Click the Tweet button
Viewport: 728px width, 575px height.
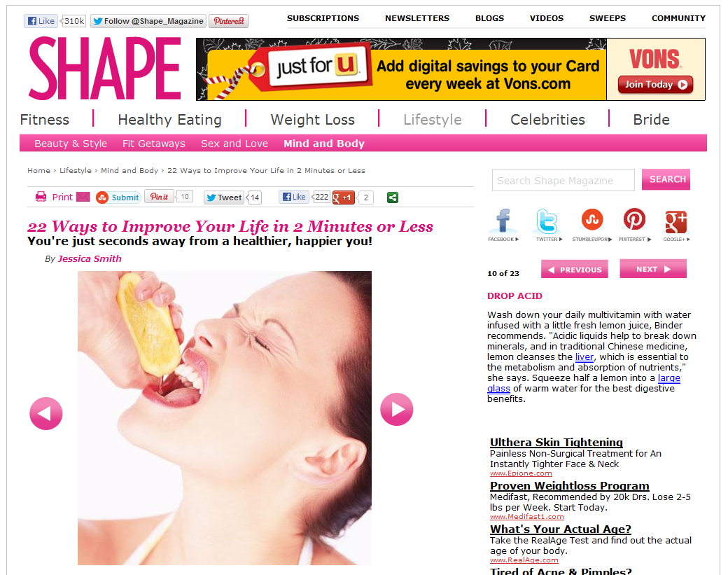pyautogui.click(x=224, y=198)
